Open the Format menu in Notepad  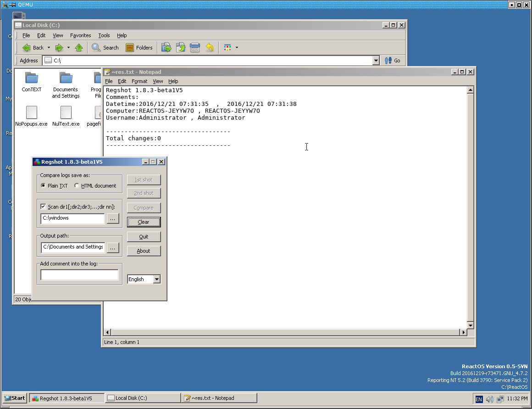pos(139,82)
